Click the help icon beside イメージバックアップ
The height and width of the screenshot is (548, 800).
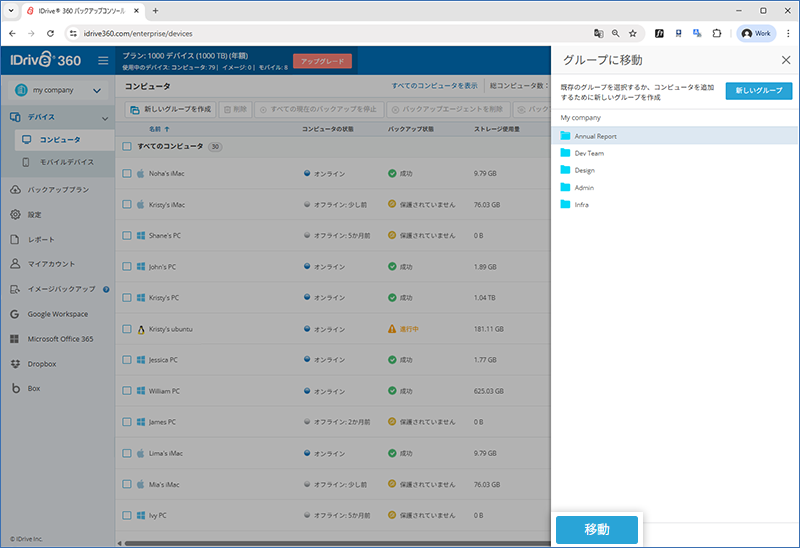[x=106, y=290]
